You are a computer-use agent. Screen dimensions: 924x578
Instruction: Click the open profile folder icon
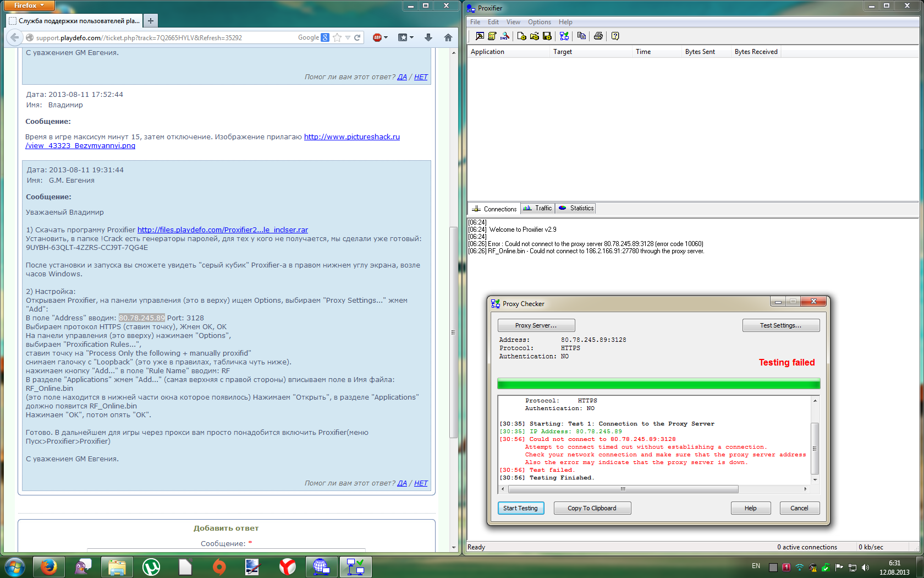tap(534, 36)
